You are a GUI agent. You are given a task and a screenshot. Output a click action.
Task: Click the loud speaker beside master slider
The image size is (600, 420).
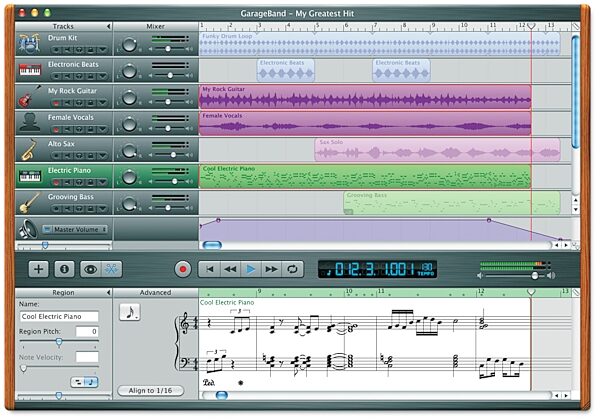tap(551, 275)
